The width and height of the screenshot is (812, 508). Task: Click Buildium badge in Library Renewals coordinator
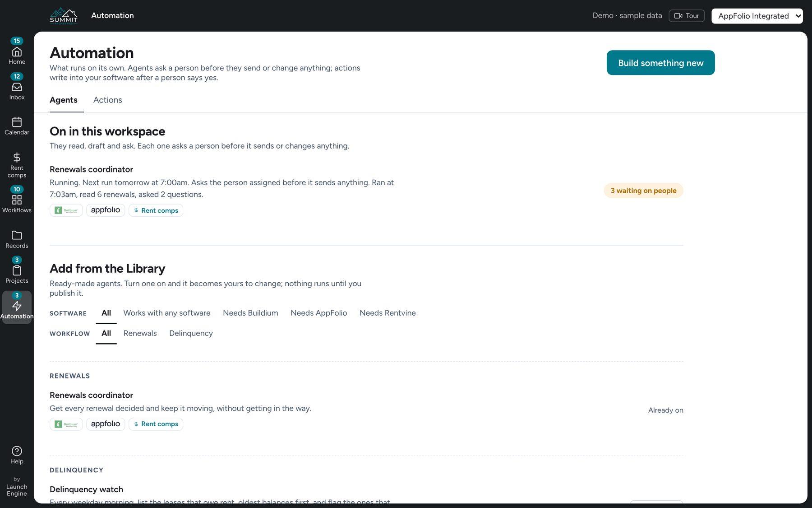click(x=66, y=424)
